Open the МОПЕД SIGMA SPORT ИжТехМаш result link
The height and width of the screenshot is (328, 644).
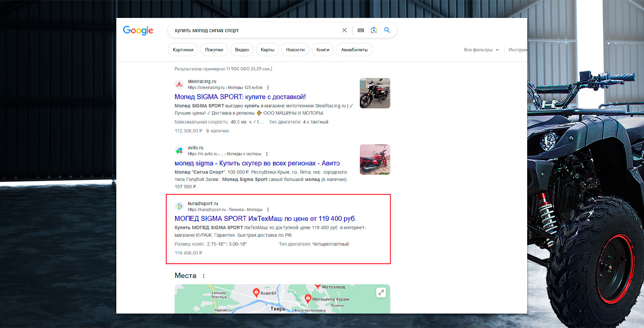pos(265,218)
